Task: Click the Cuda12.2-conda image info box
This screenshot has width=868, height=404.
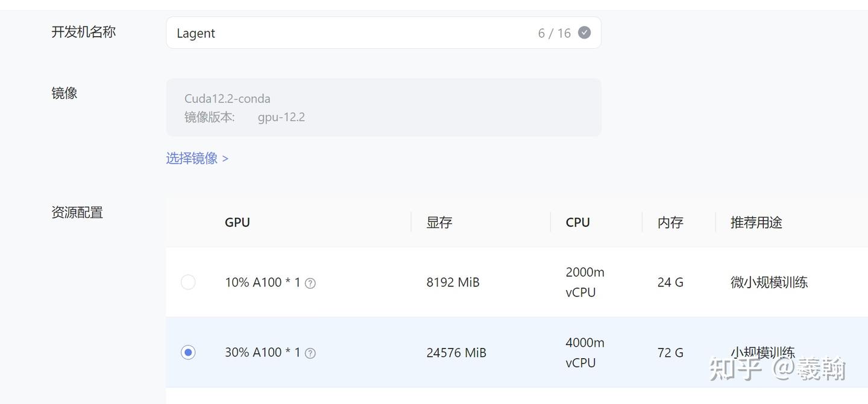Action: [x=383, y=107]
